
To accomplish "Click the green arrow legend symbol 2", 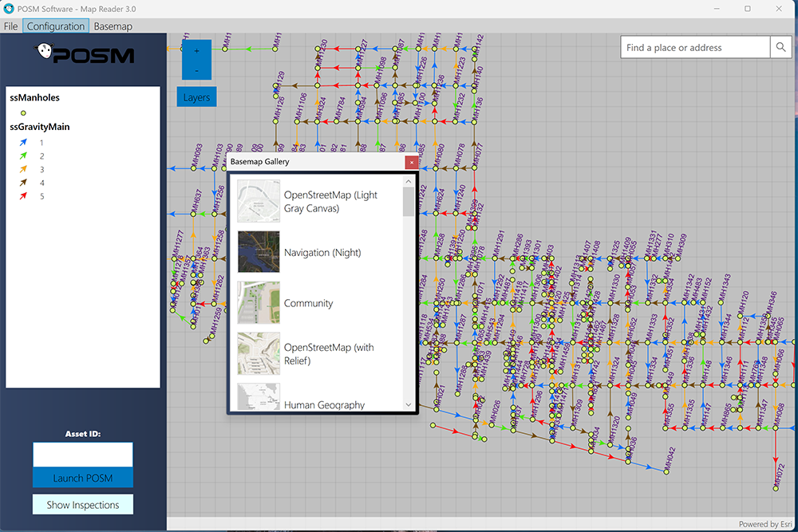I will 23,156.
